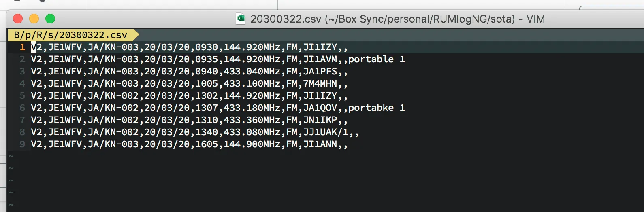Viewport: 644px width, 212px height.
Task: Click line number 5 in the gutter
Action: (22, 95)
